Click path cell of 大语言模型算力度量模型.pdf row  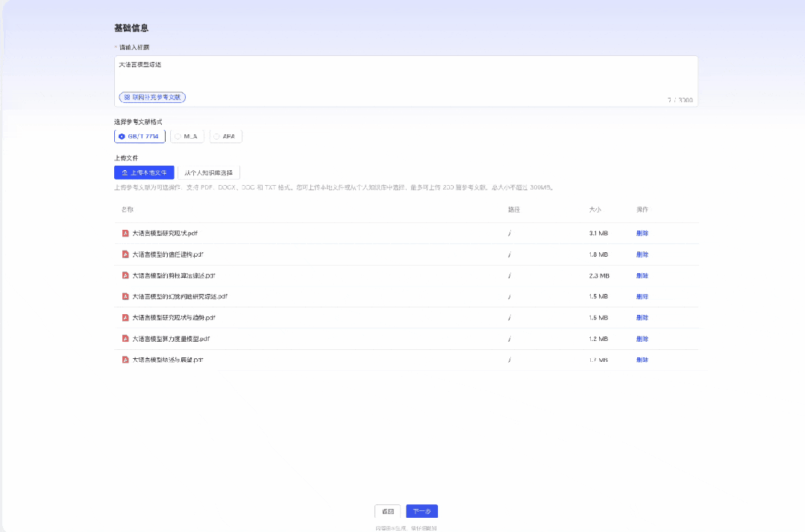(x=510, y=339)
